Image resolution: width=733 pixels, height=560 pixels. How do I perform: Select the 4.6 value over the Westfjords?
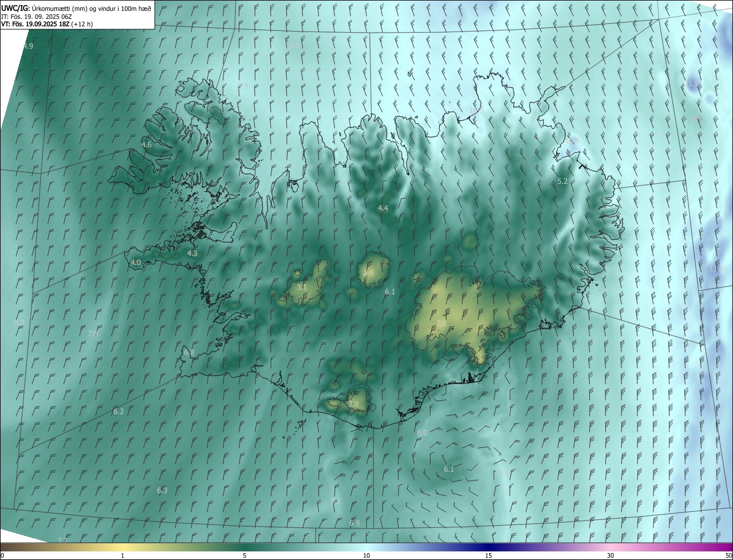(147, 145)
